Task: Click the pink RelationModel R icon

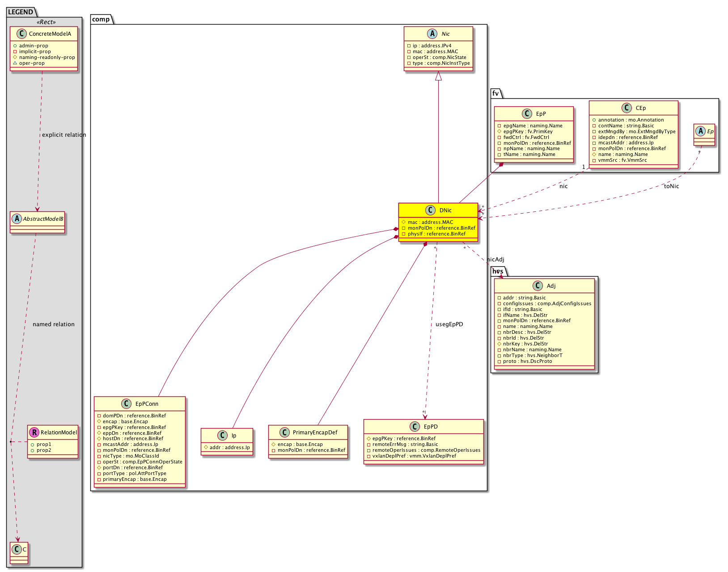Action: pos(34,432)
